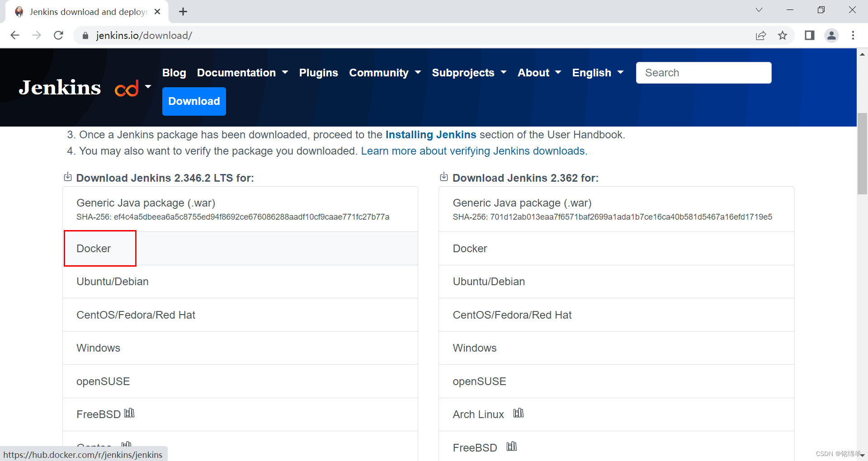This screenshot has width=868, height=461.
Task: Click download icon beside 2.362 heading
Action: [x=444, y=177]
